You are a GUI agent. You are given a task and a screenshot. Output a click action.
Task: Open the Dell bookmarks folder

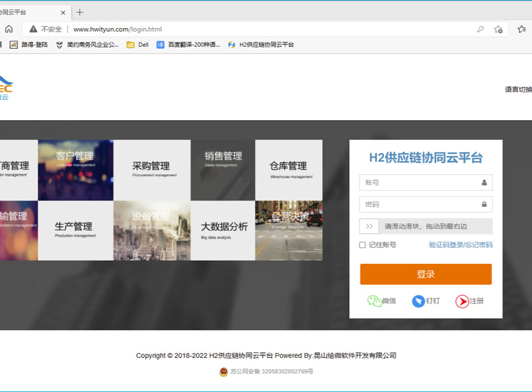137,45
